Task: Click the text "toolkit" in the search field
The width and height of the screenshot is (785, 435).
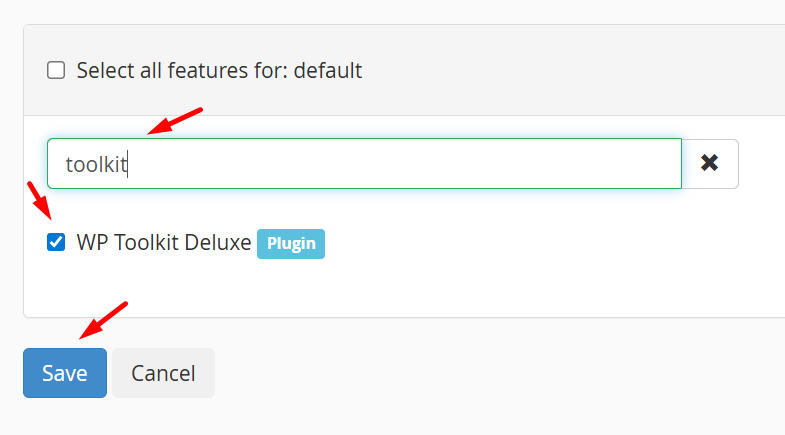Action: [x=96, y=165]
